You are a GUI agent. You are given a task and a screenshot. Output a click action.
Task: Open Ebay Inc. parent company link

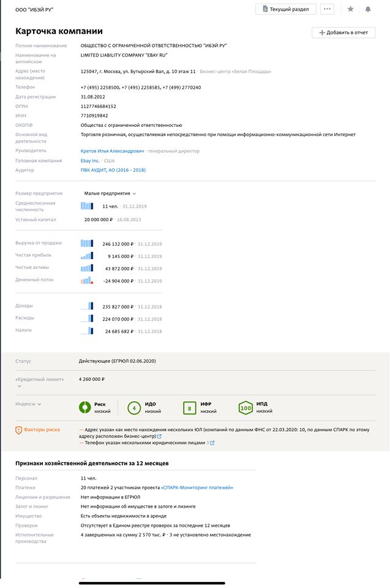[x=90, y=160]
